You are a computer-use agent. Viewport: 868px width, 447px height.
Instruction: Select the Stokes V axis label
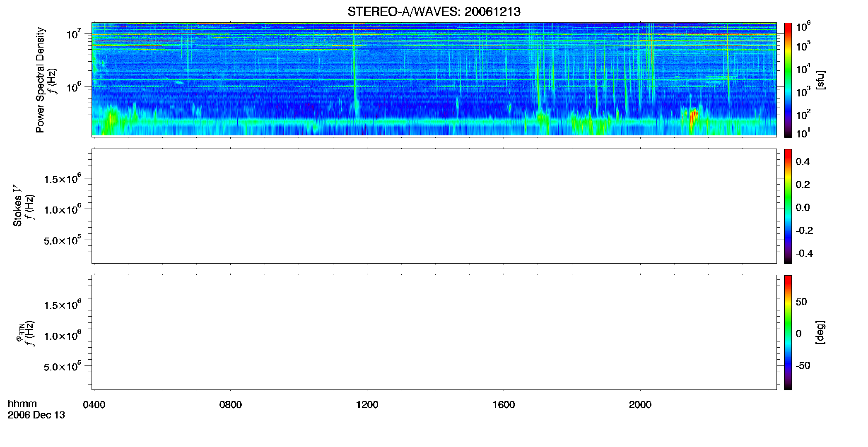click(17, 206)
